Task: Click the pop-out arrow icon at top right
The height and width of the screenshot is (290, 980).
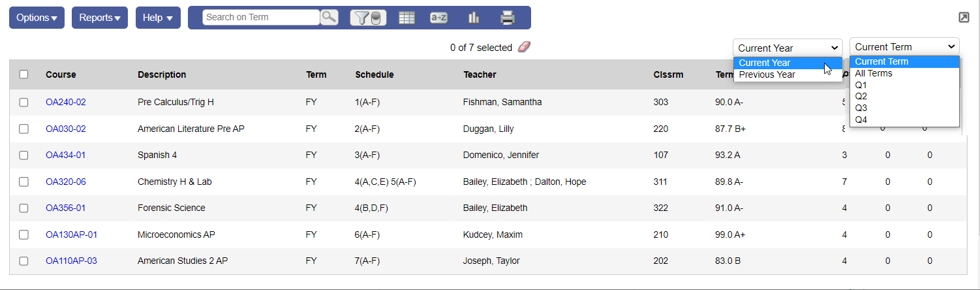Action: [x=964, y=18]
